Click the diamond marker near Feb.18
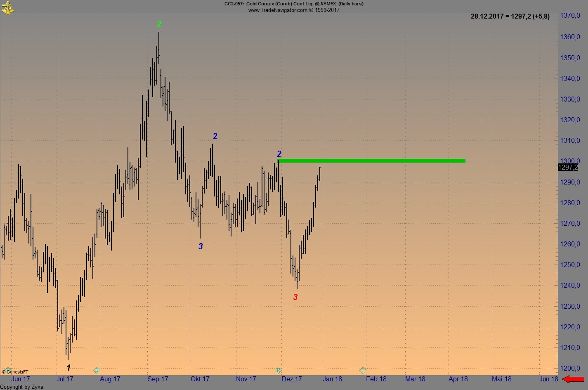 click(363, 370)
